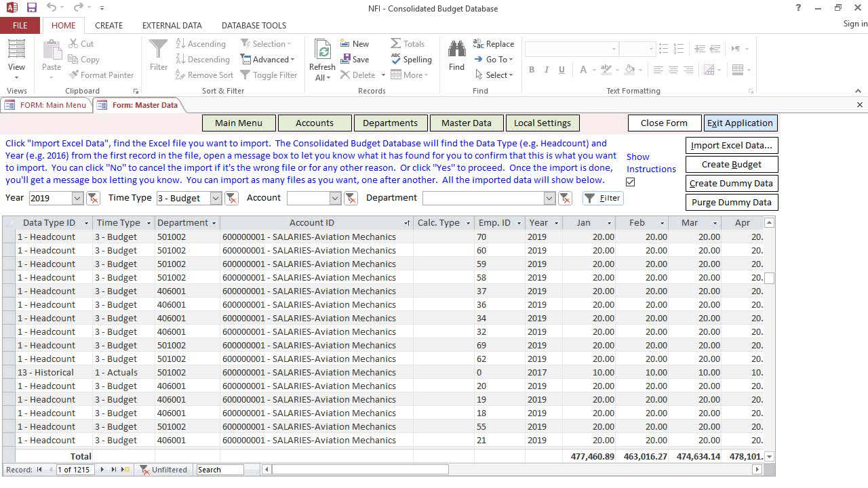This screenshot has height=488, width=868.
Task: Expand the Time Type combo box
Action: point(216,198)
